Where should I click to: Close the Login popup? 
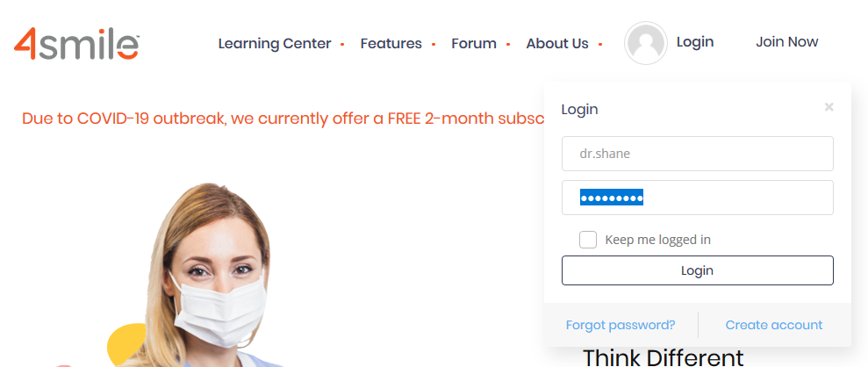[x=829, y=107]
